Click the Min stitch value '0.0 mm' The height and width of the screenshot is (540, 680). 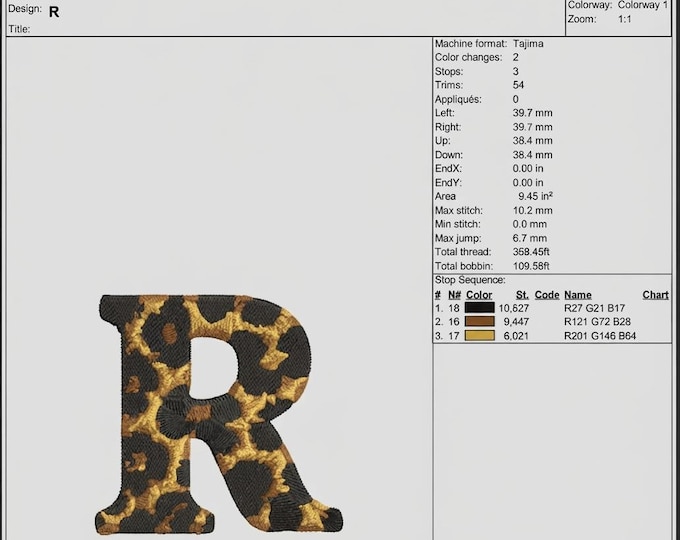tap(530, 224)
